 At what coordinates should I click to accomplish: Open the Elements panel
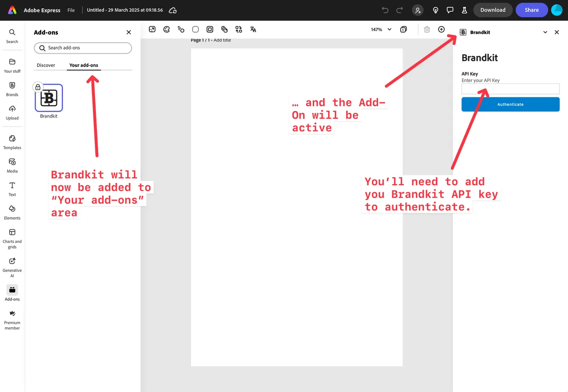pos(12,212)
